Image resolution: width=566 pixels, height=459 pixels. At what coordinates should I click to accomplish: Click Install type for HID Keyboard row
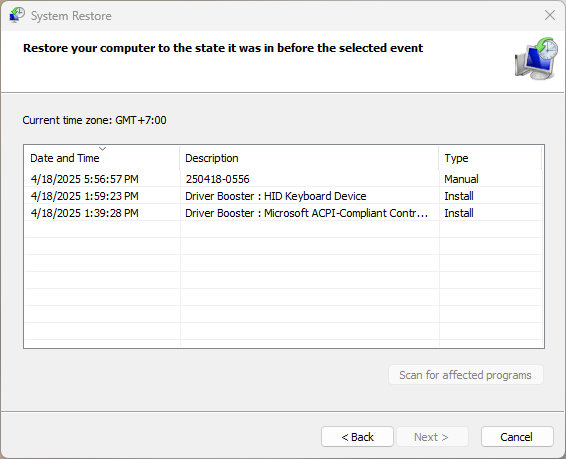click(x=459, y=196)
